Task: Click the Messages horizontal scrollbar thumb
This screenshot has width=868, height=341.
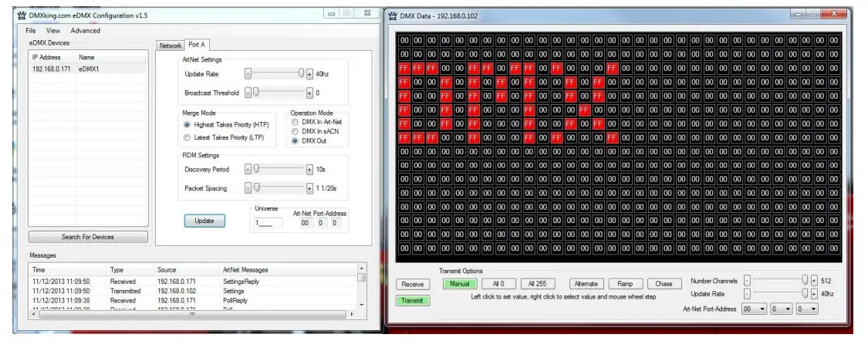Action: point(193,314)
